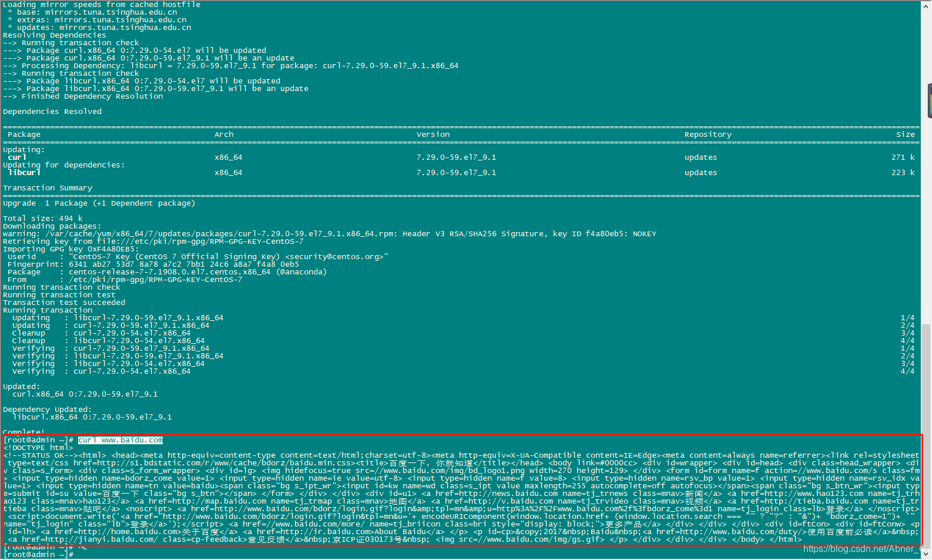Click the 'centos-release-7-7.1908' Package line
This screenshot has width=932, height=560.
pyautogui.click(x=167, y=272)
